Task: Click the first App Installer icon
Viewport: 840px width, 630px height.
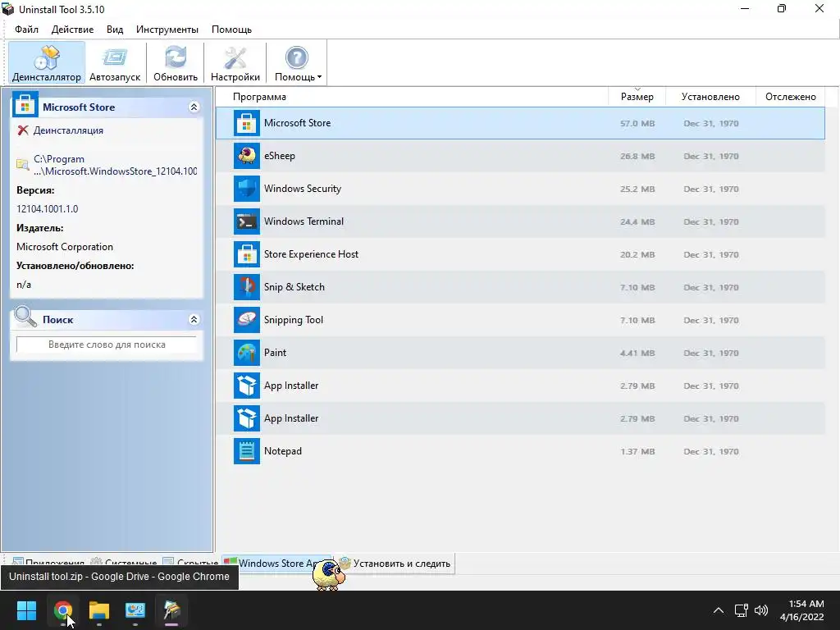Action: click(x=247, y=386)
